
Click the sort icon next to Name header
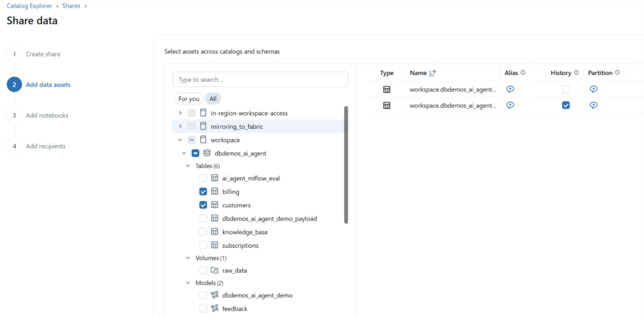click(433, 73)
